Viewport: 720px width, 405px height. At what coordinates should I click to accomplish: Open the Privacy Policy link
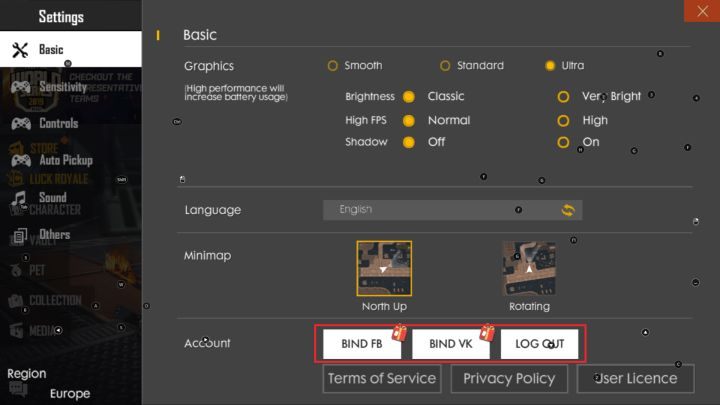[509, 378]
